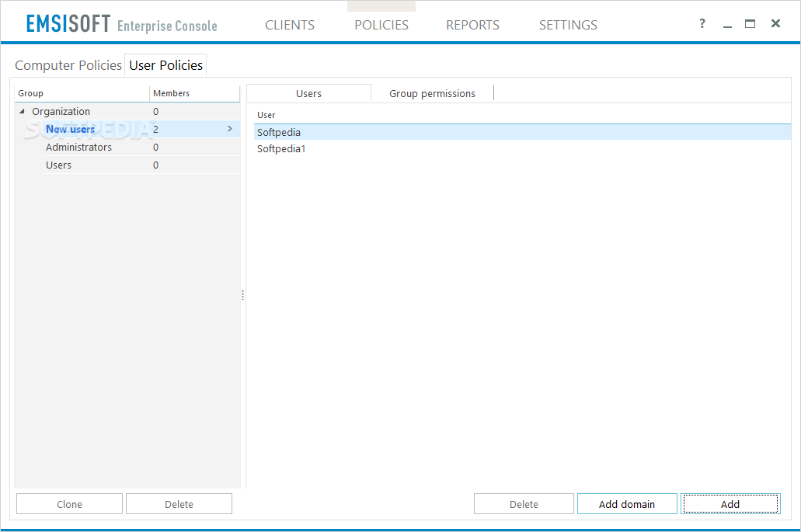Open the Group permissions tab

point(432,93)
